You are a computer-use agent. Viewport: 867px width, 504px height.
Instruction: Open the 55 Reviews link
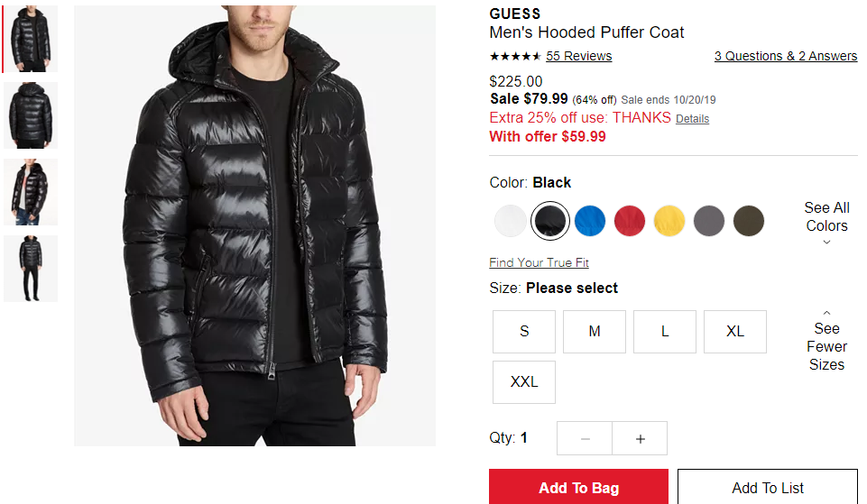coord(579,57)
